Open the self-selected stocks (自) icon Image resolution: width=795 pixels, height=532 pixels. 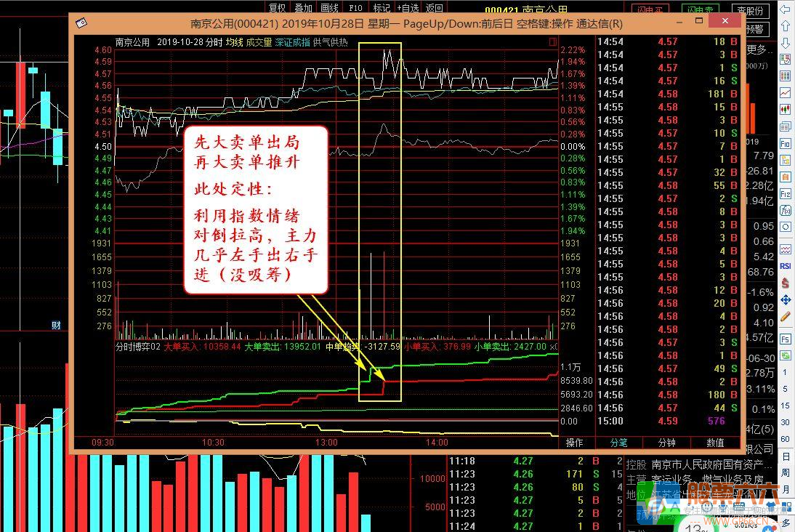786,177
